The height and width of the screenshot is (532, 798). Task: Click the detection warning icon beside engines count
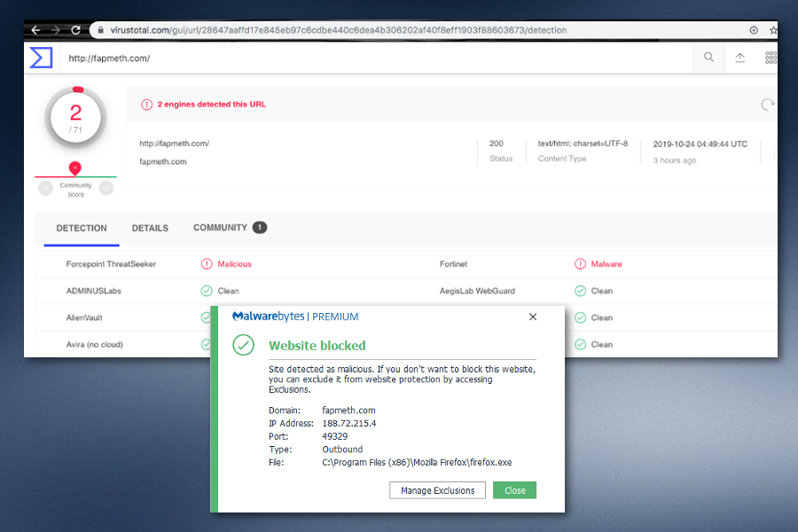[x=146, y=105]
